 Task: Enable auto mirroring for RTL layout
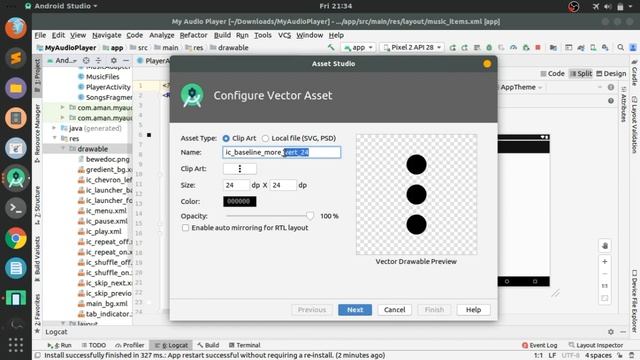(186, 228)
